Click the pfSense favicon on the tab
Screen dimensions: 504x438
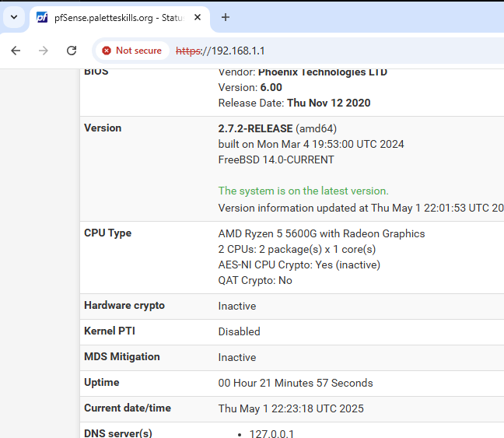42,17
